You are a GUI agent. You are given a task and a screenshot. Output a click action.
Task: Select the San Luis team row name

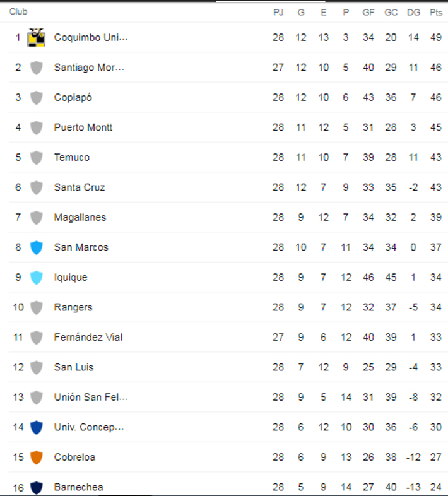click(x=74, y=367)
